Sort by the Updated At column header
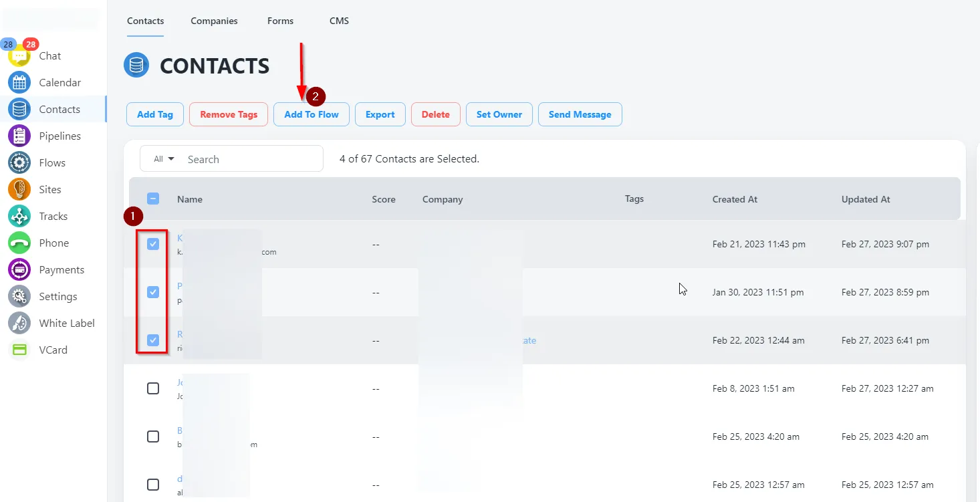Image resolution: width=980 pixels, height=502 pixels. [x=866, y=199]
